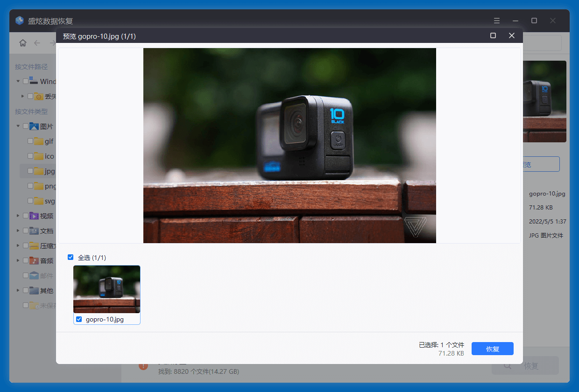Click the 视频 video category icon
579x392 pixels.
34,216
